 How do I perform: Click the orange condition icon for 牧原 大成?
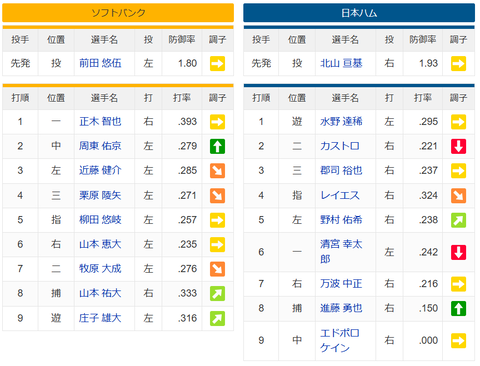(217, 269)
